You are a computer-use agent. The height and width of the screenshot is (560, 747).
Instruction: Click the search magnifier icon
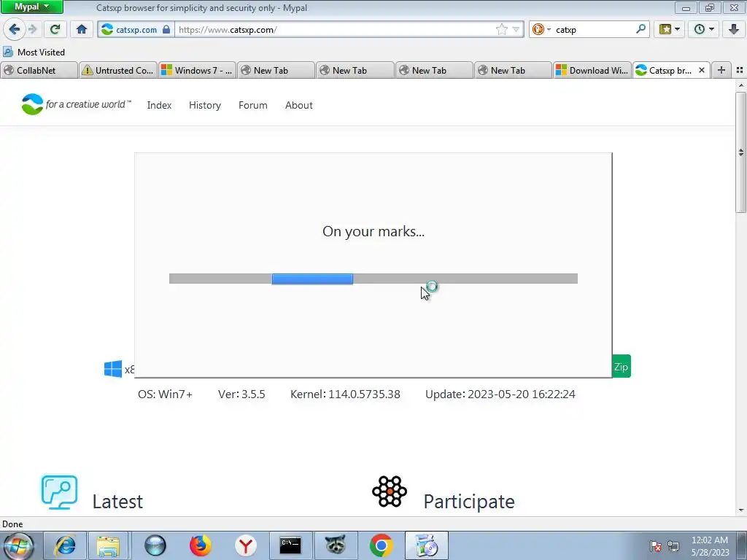point(640,29)
